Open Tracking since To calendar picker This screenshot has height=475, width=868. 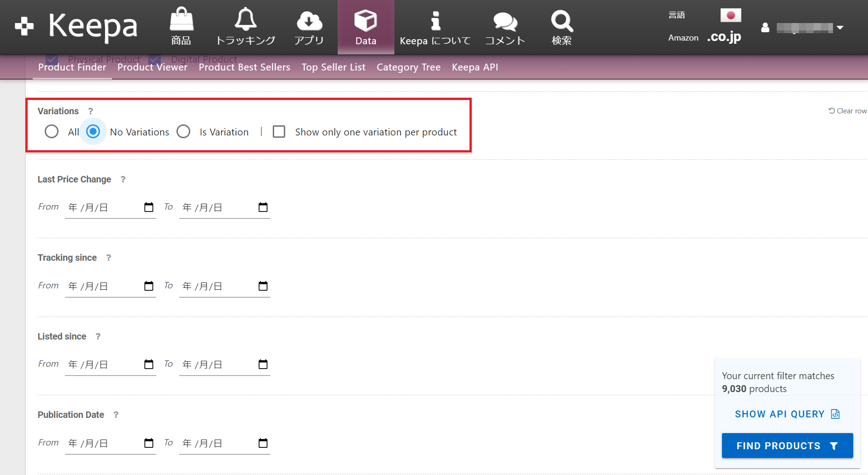pos(263,286)
